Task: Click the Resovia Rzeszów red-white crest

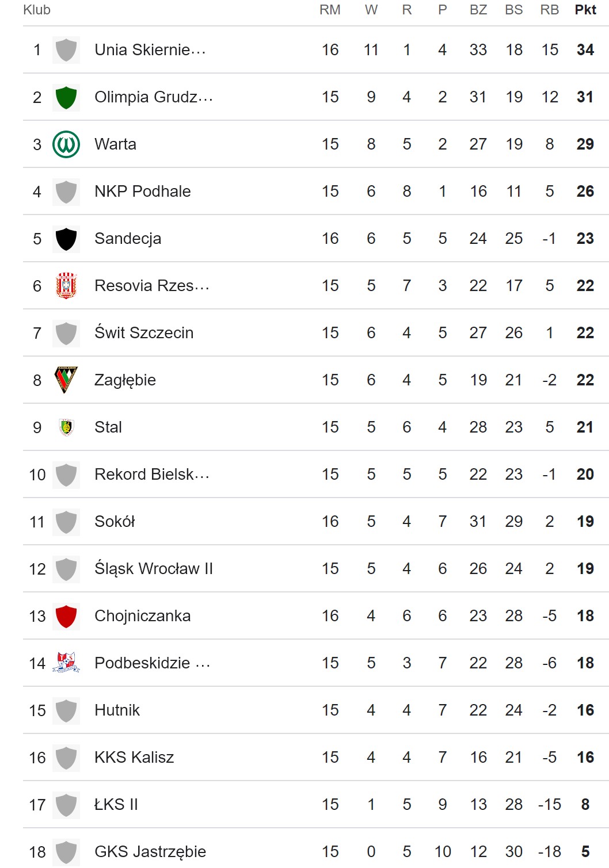Action: [66, 286]
